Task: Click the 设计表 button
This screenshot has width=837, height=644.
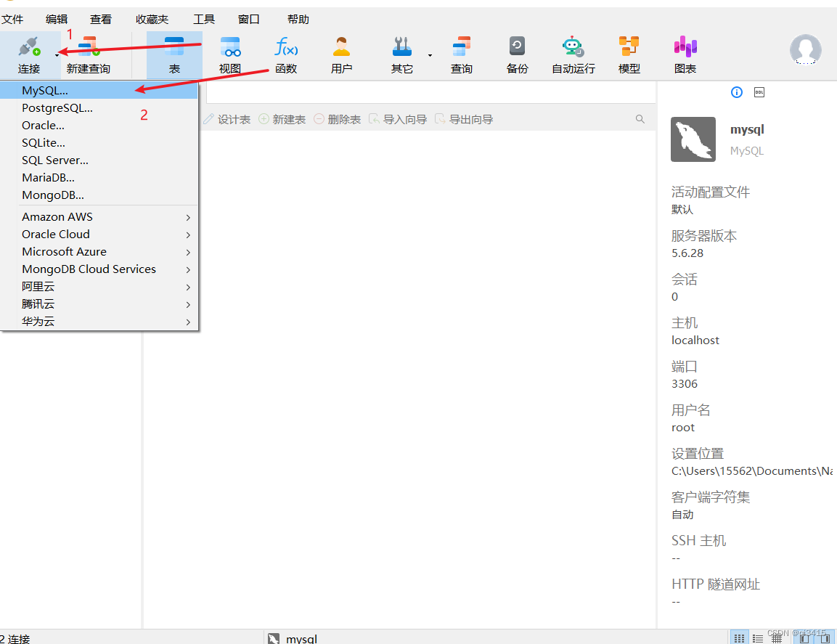Action: coord(227,119)
